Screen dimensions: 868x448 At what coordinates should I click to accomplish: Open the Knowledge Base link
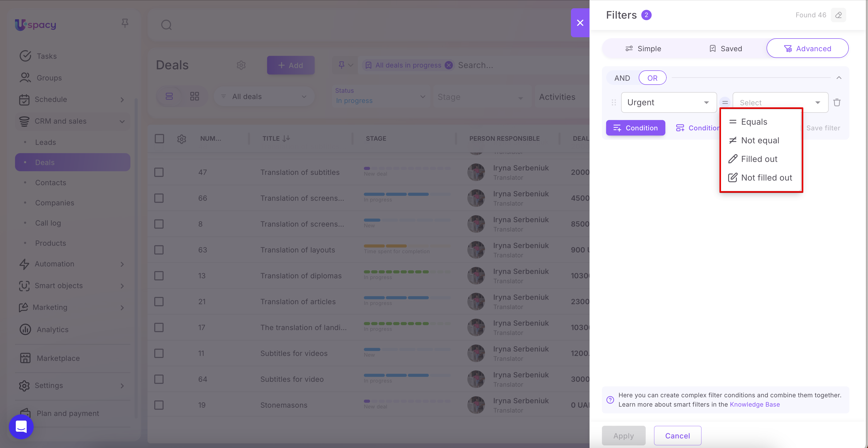[754, 404]
